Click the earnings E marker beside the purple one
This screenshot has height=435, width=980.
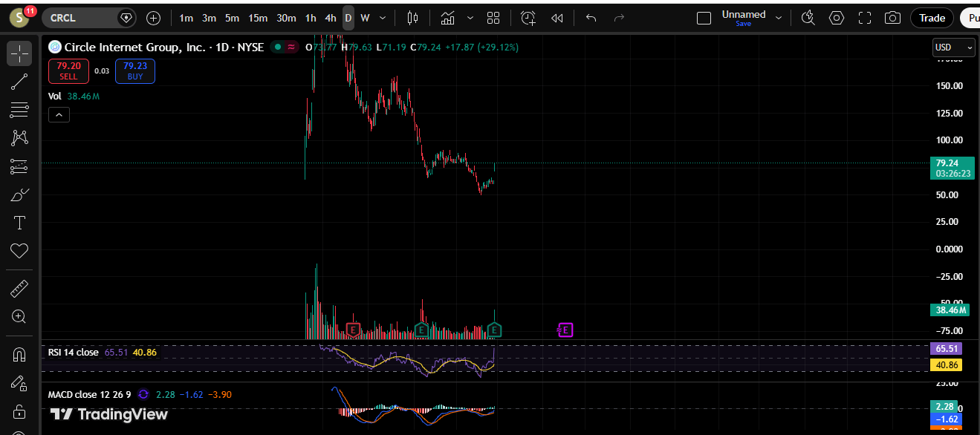(x=496, y=330)
